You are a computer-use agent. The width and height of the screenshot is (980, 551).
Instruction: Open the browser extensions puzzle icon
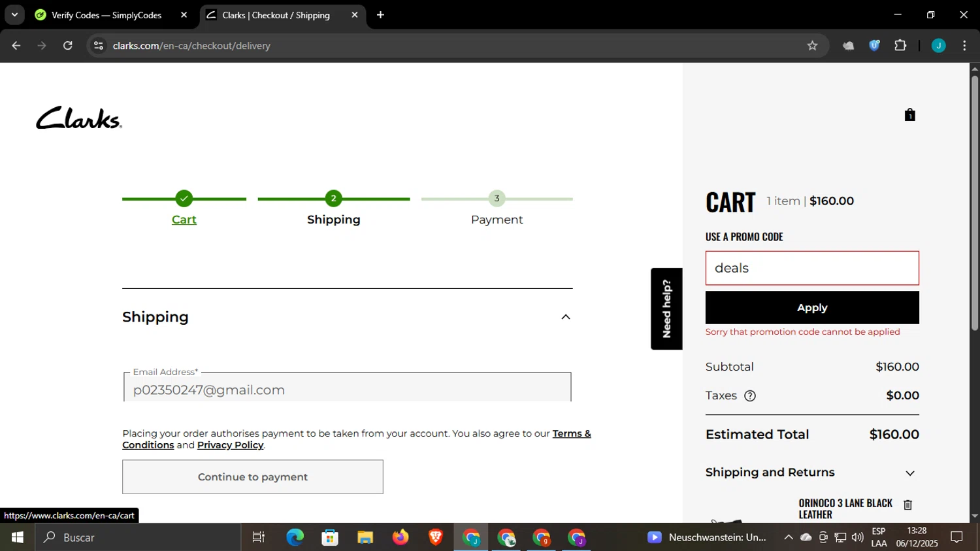coord(900,46)
